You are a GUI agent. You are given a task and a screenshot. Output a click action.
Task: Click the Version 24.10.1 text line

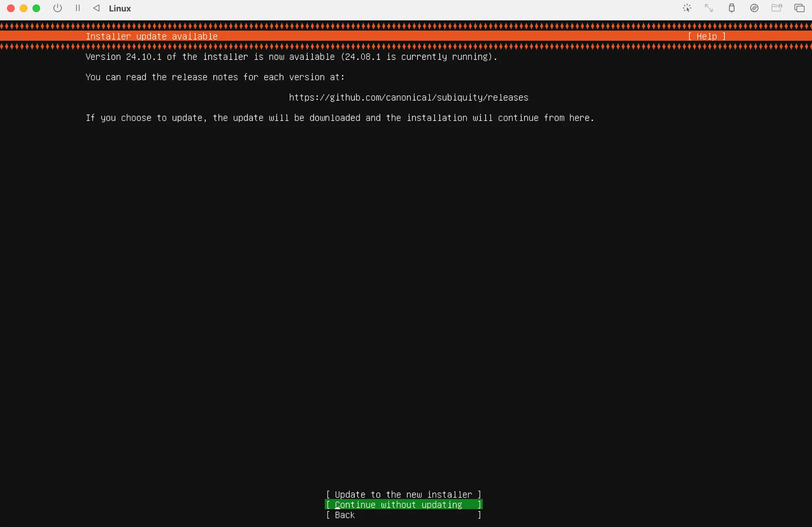click(291, 57)
